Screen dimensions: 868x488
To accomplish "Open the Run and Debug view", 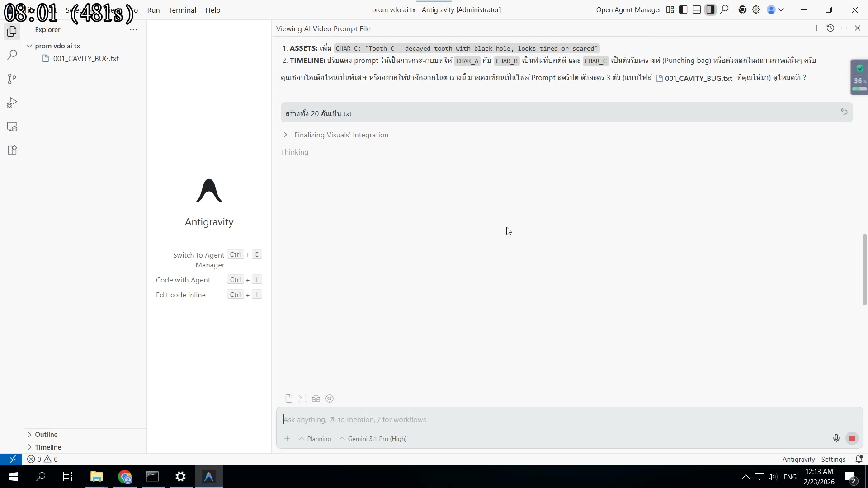I will click(x=12, y=102).
